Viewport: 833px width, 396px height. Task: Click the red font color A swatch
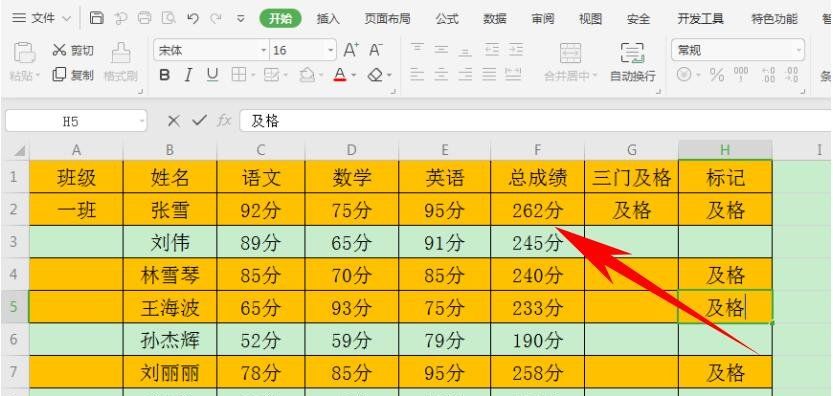(x=340, y=75)
